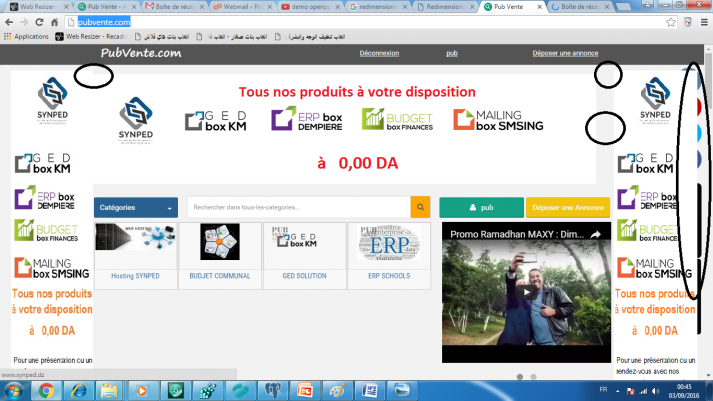Click the MAILING box SMSING left sidebar logo

tap(51, 268)
